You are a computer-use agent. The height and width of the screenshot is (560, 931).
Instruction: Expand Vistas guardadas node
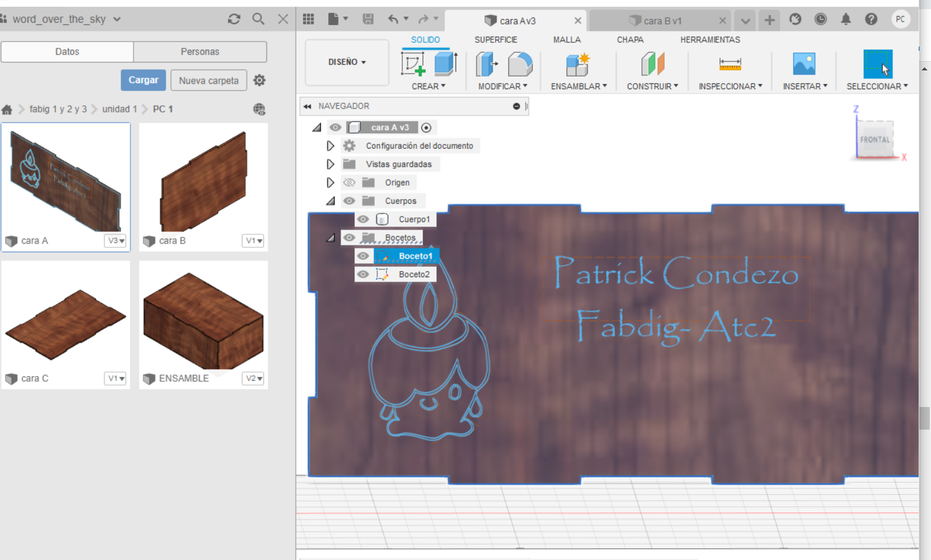point(330,164)
